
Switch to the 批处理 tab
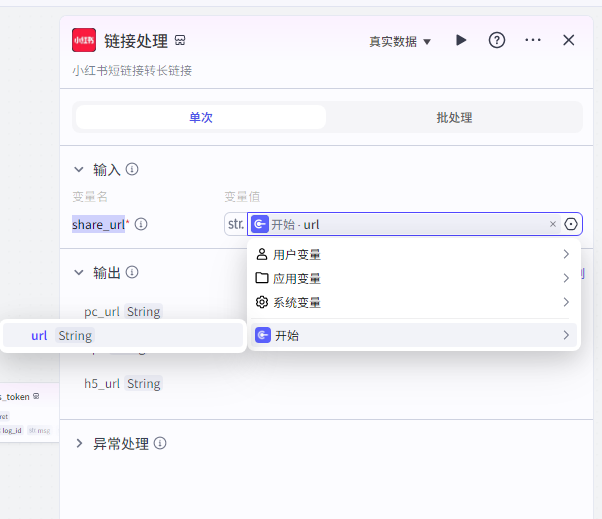click(454, 118)
